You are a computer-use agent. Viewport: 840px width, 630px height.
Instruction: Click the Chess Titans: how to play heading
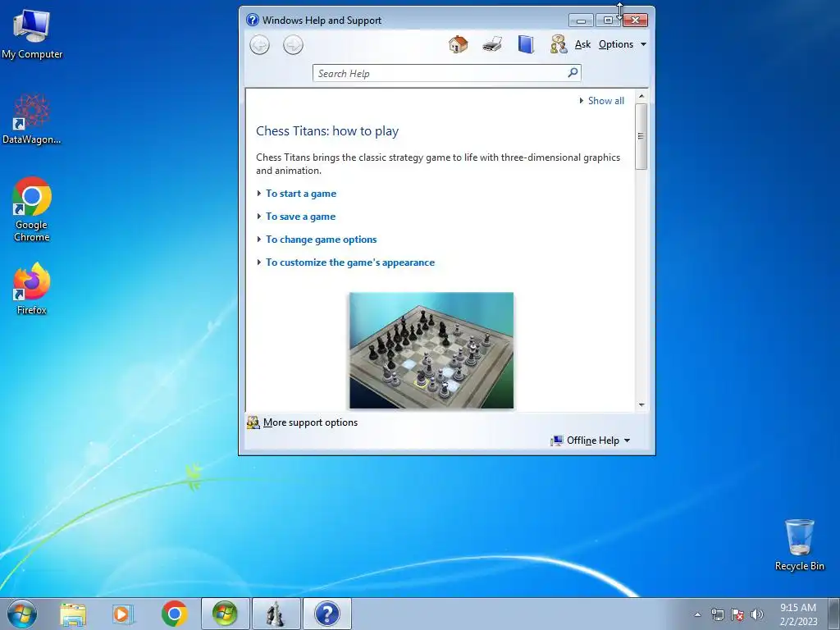327,131
